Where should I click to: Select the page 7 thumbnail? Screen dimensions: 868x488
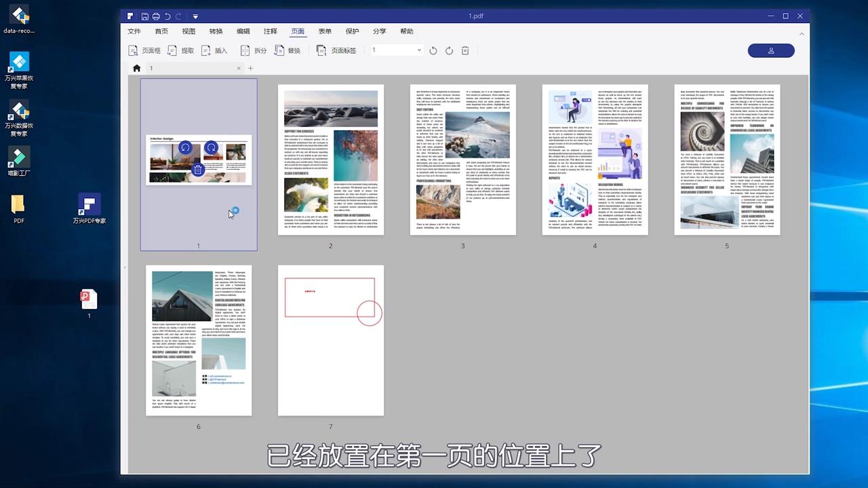[x=330, y=340]
